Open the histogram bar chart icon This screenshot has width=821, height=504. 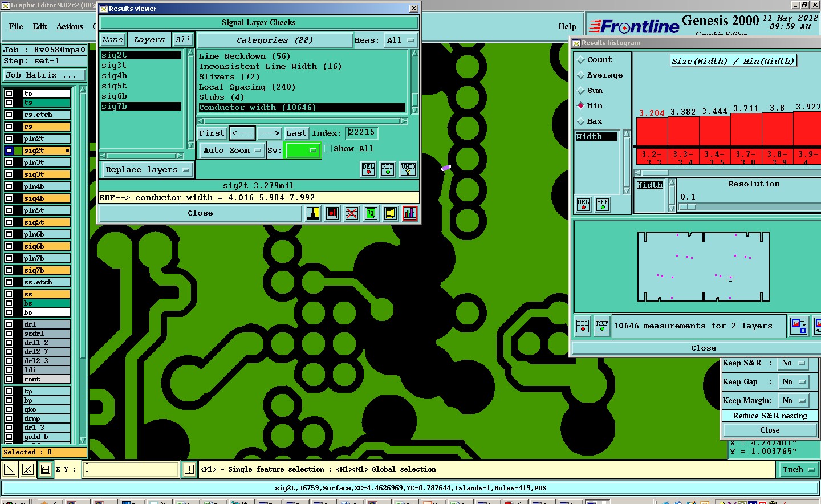coord(410,213)
